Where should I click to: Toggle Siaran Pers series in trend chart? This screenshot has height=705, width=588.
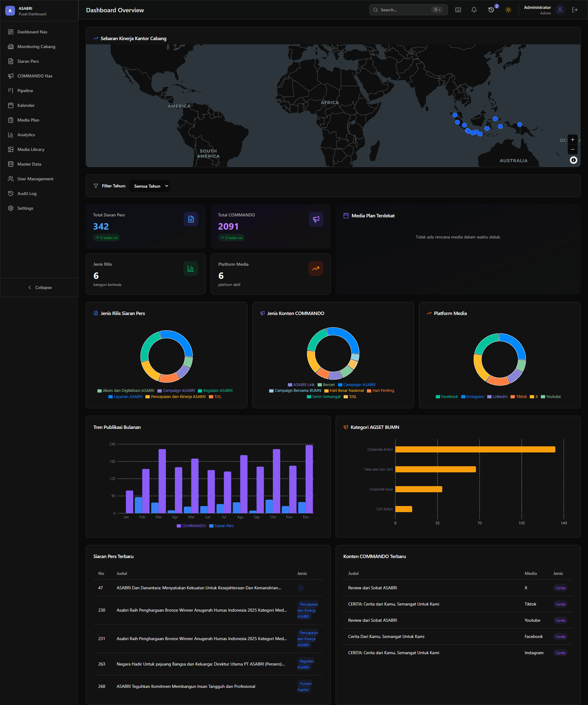(x=221, y=526)
